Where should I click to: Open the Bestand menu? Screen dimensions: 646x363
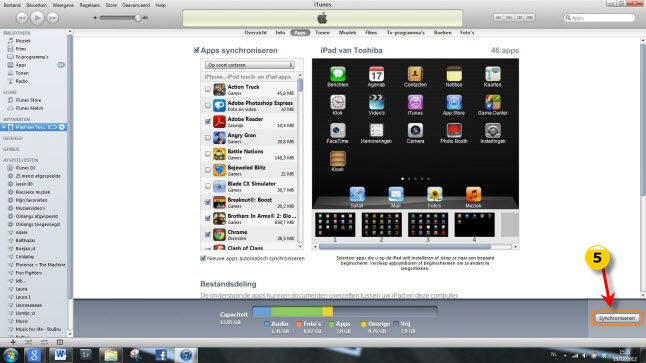point(12,5)
